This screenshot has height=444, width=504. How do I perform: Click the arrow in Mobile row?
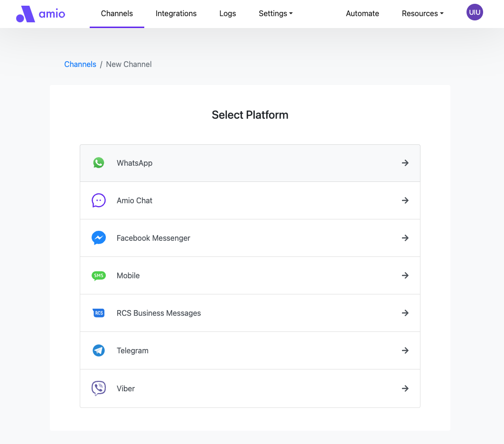(x=405, y=275)
